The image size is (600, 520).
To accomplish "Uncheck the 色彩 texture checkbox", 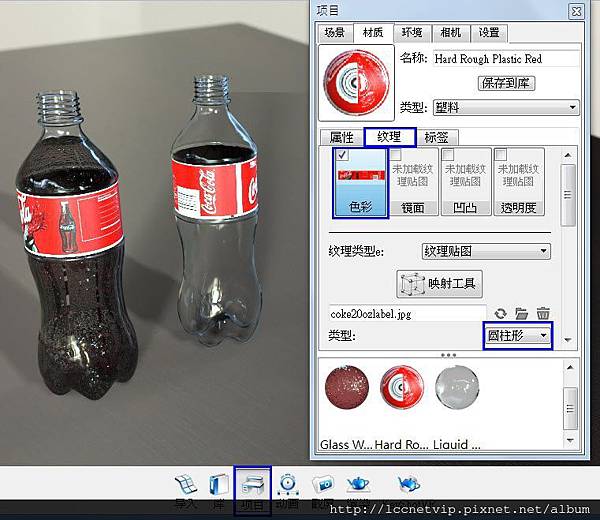I will [342, 155].
